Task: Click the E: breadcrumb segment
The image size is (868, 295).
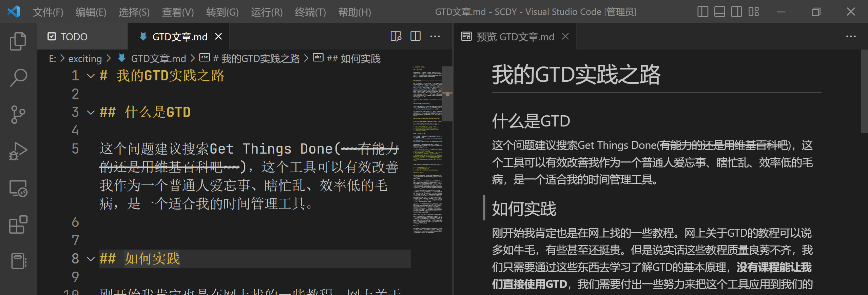Action: click(x=53, y=59)
